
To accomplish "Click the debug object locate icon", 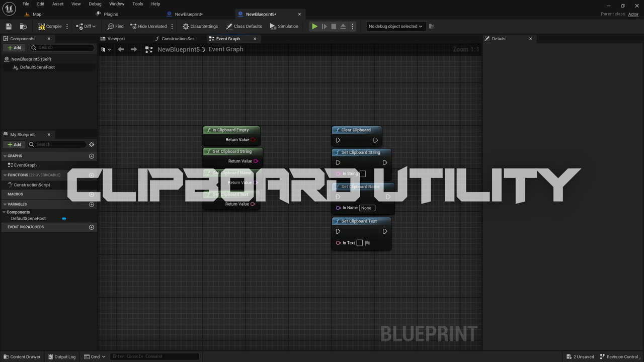I will tap(431, 26).
